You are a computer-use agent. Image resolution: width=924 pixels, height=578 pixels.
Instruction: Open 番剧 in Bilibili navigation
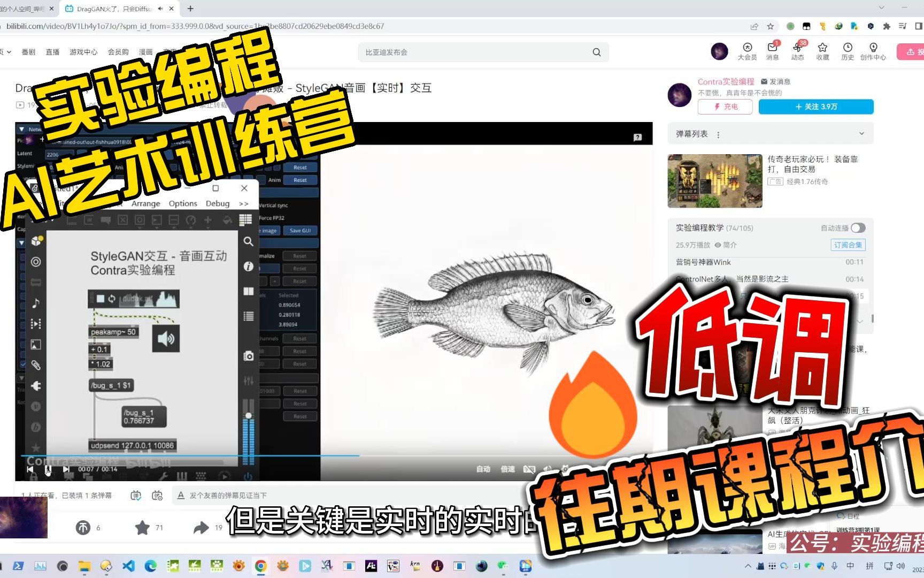coord(28,52)
